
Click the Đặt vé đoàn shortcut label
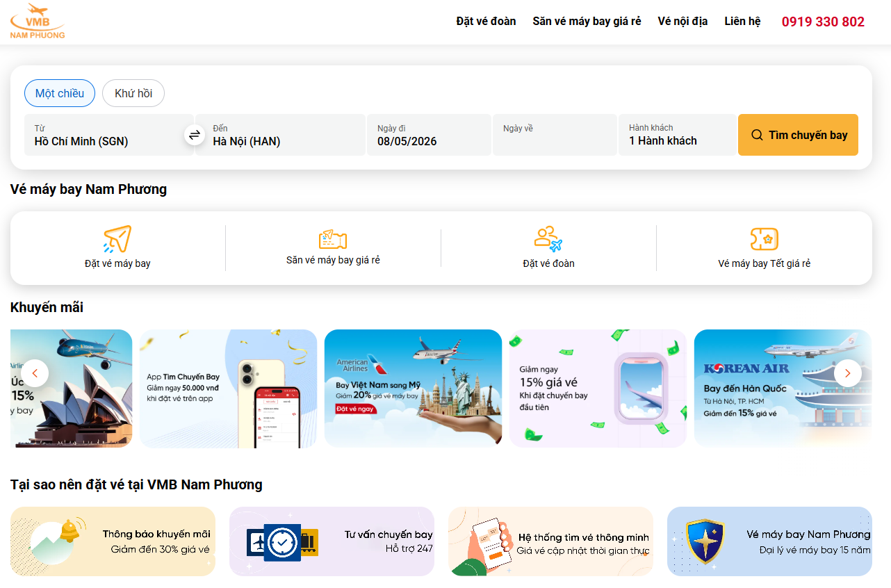coord(548,263)
